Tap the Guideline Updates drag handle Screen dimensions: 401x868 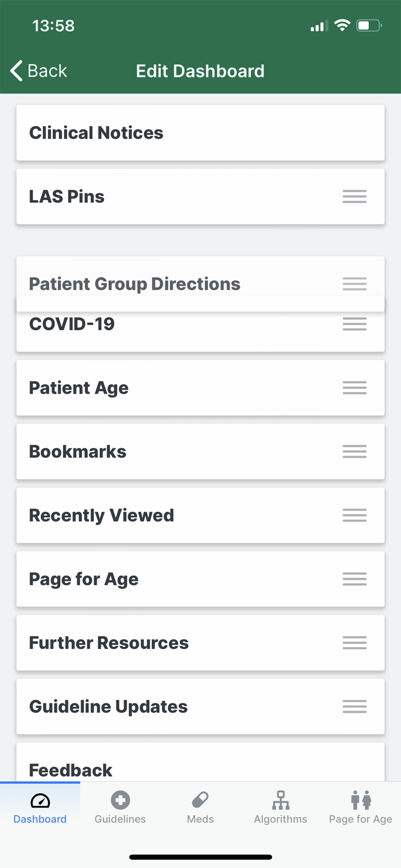click(x=354, y=707)
